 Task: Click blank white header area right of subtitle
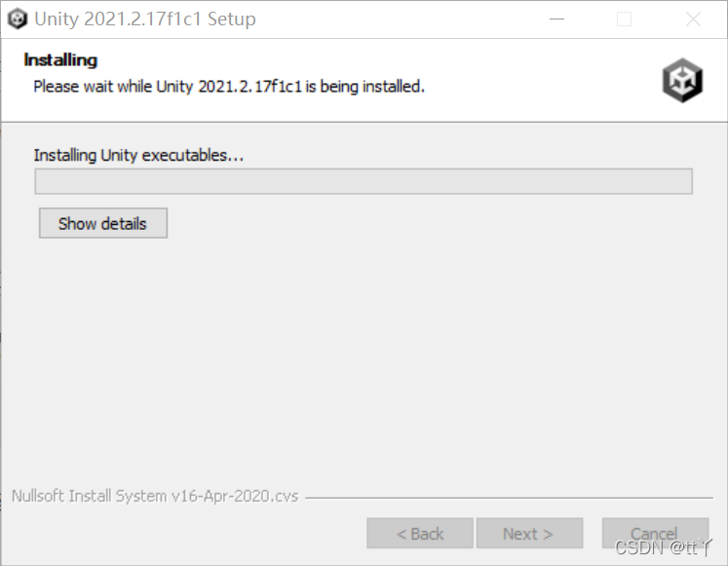pos(541,87)
